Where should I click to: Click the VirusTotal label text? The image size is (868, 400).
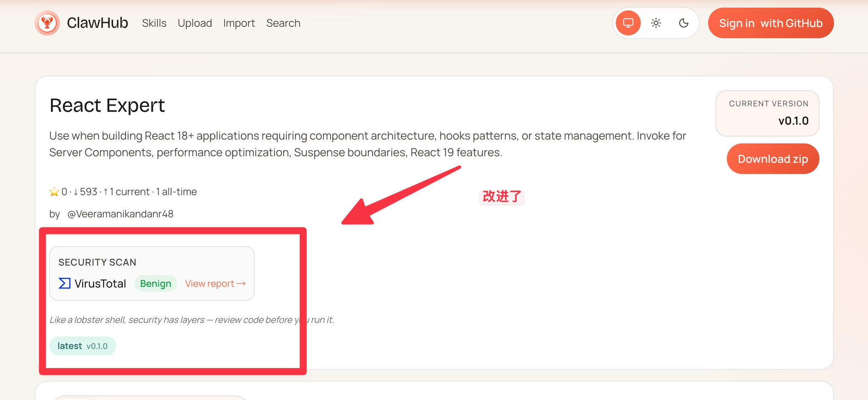[100, 283]
